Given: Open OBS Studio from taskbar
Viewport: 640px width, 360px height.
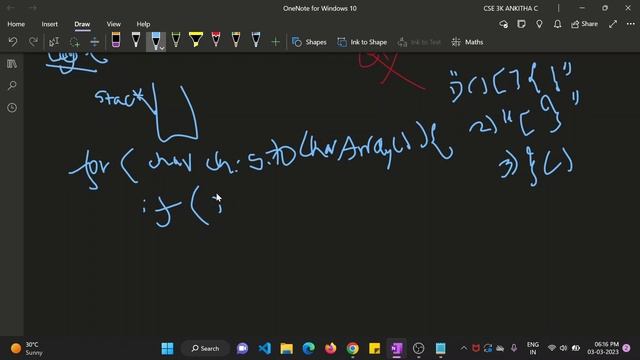Looking at the screenshot, I should (418, 349).
